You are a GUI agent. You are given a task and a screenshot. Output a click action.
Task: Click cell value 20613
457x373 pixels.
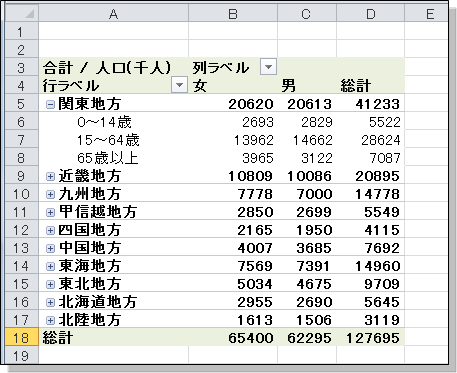pyautogui.click(x=310, y=104)
